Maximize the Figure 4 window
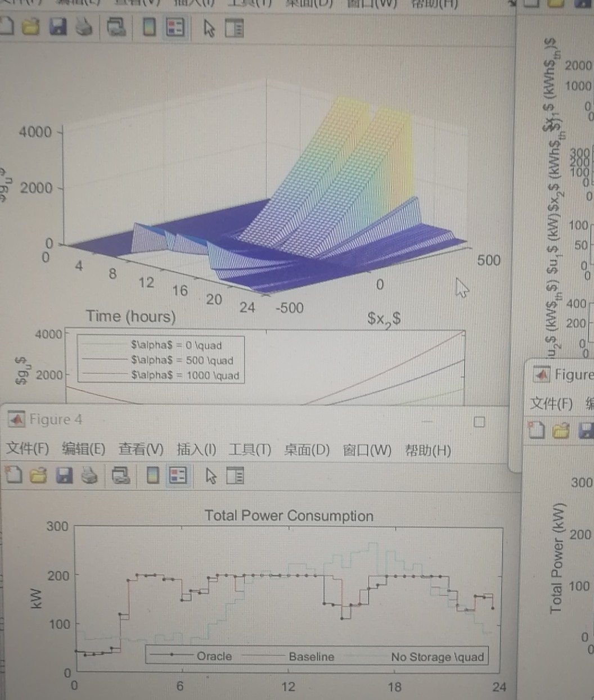The image size is (594, 700). pos(479,422)
